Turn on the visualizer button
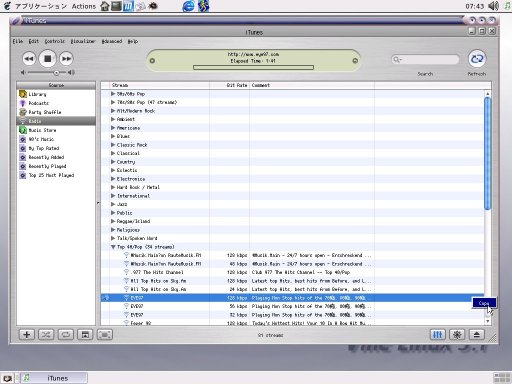 click(457, 334)
